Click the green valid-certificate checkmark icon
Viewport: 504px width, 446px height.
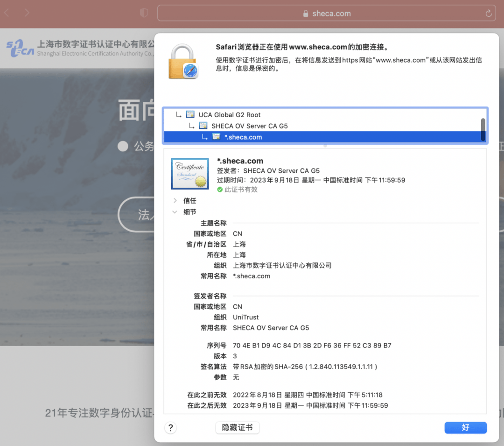[220, 190]
